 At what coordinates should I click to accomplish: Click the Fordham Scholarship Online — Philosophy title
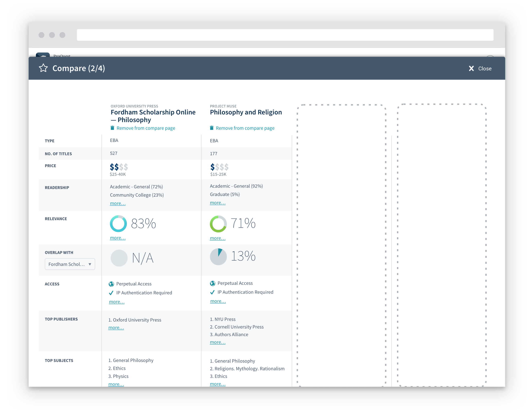(x=153, y=116)
